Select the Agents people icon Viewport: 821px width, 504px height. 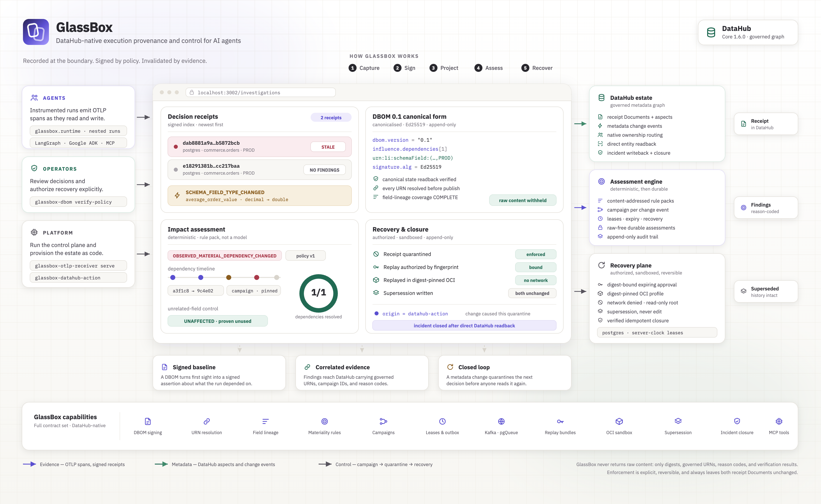pos(34,98)
